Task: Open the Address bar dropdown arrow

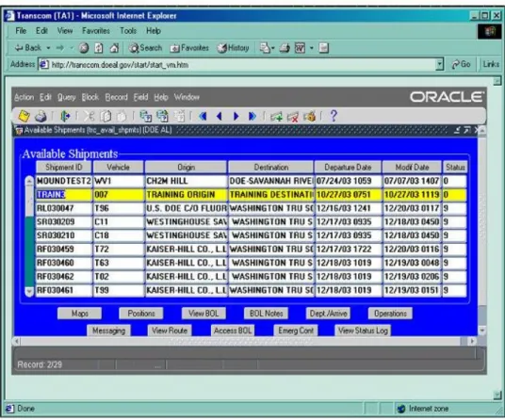Action: tap(440, 64)
